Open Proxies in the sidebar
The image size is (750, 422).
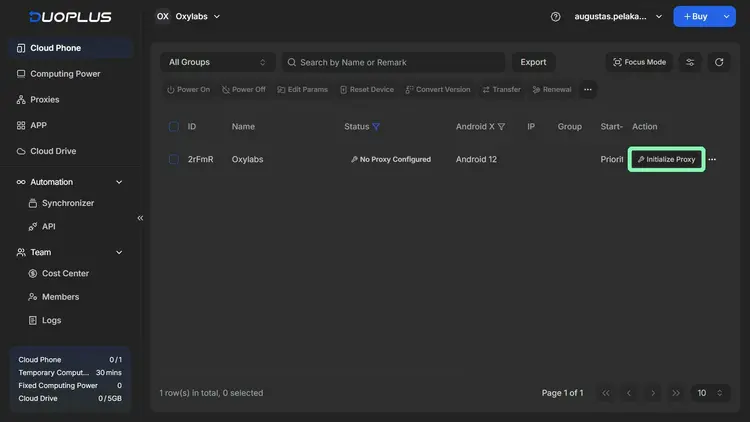[x=44, y=100]
